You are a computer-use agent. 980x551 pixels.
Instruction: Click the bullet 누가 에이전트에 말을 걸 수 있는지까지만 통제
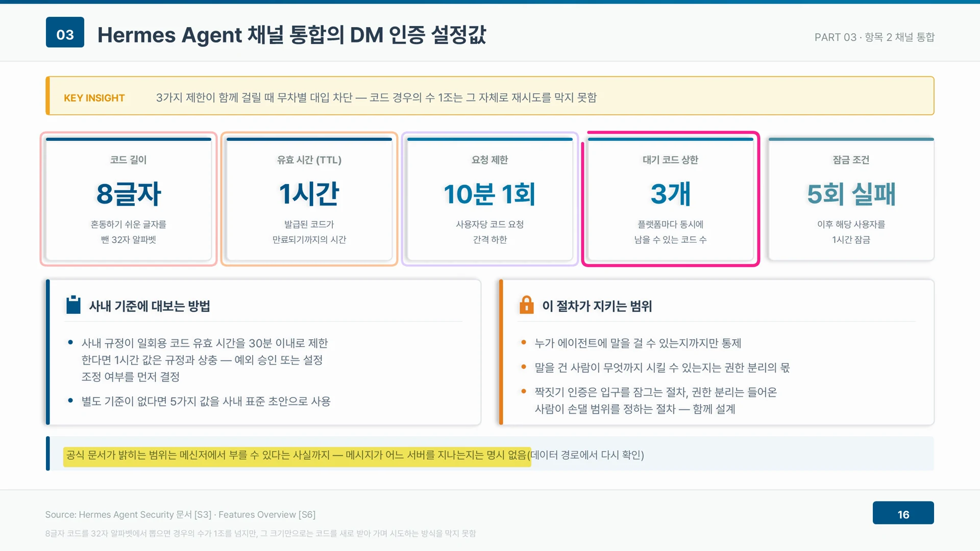coord(638,343)
